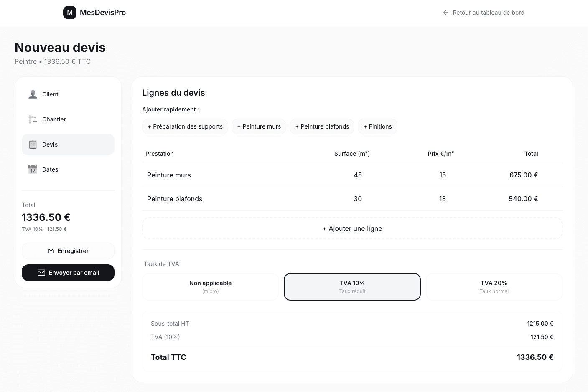This screenshot has height=392, width=588.
Task: Click the Ajouter une ligne button
Action: pyautogui.click(x=352, y=228)
